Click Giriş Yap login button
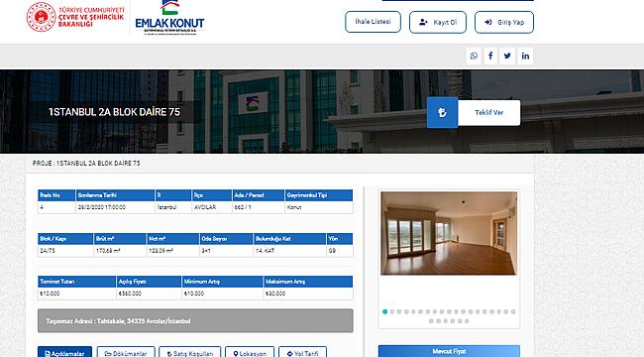 504,22
